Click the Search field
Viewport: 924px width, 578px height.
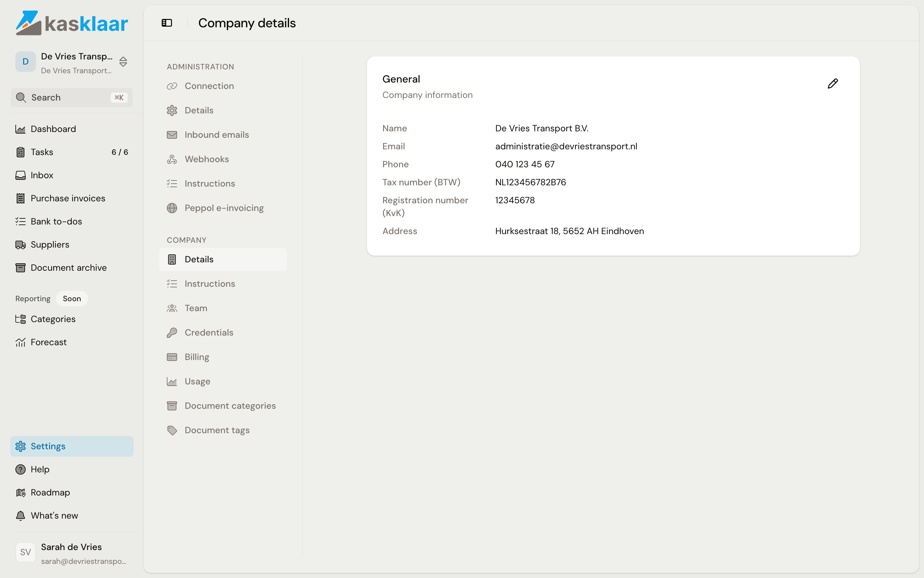(72, 98)
